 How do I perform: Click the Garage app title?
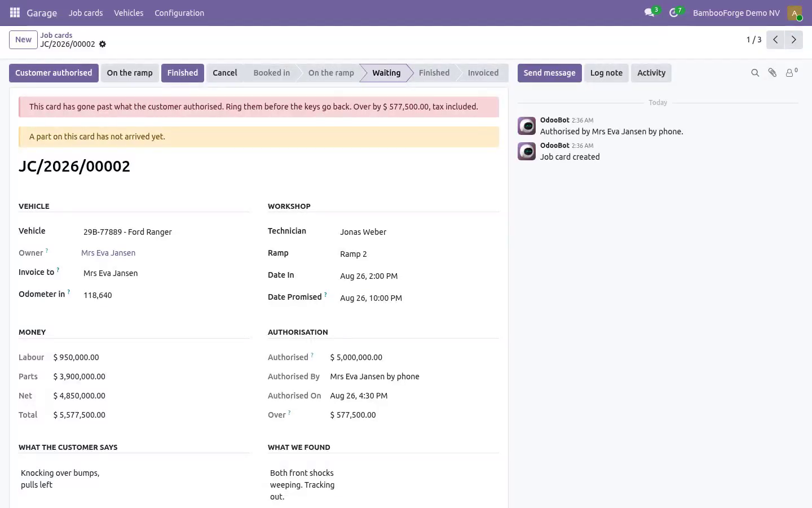point(42,13)
